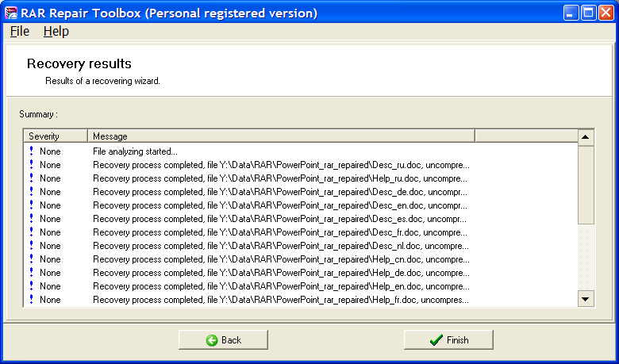The width and height of the screenshot is (619, 364).
Task: Click the green checkmark icon on Finish
Action: point(436,340)
